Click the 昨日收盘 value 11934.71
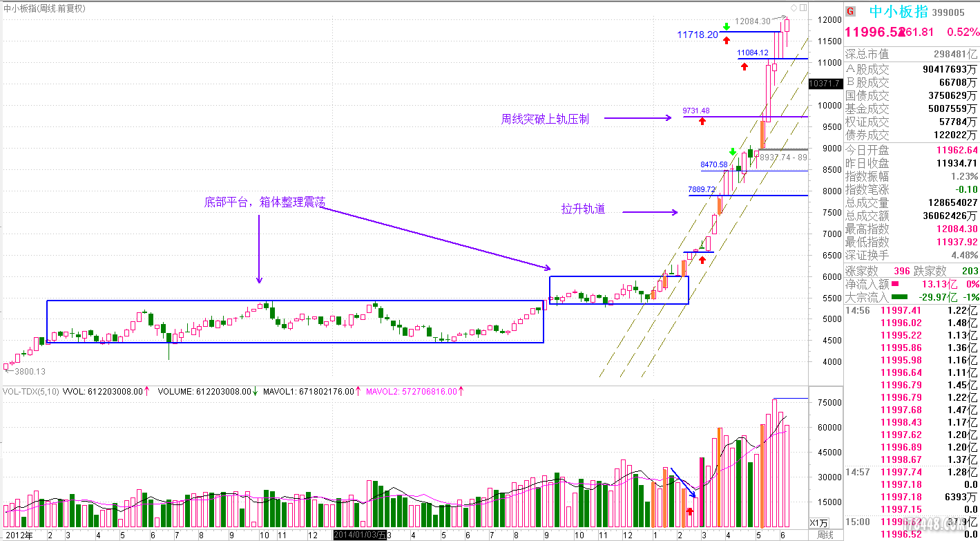 click(x=957, y=163)
